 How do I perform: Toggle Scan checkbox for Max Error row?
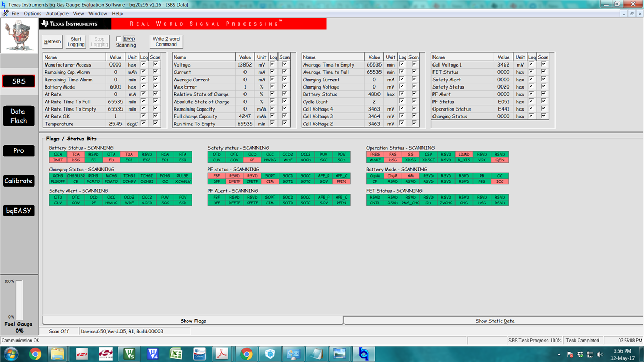[x=285, y=86]
